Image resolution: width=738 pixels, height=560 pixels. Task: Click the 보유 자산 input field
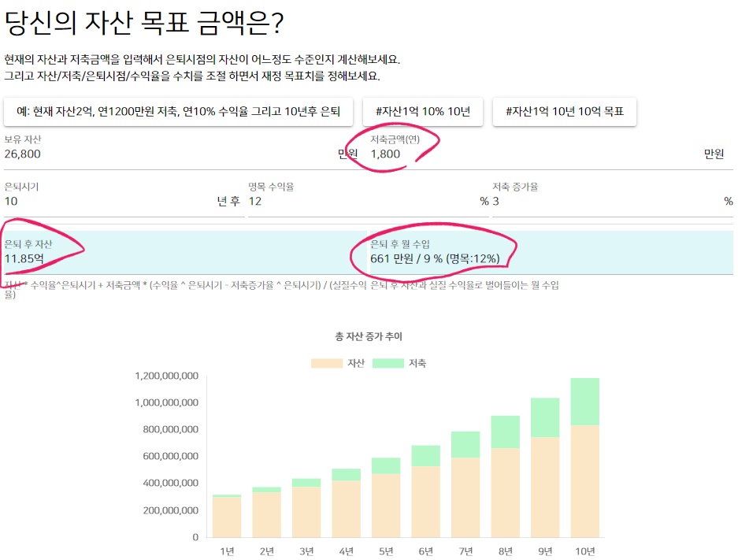(x=95, y=154)
